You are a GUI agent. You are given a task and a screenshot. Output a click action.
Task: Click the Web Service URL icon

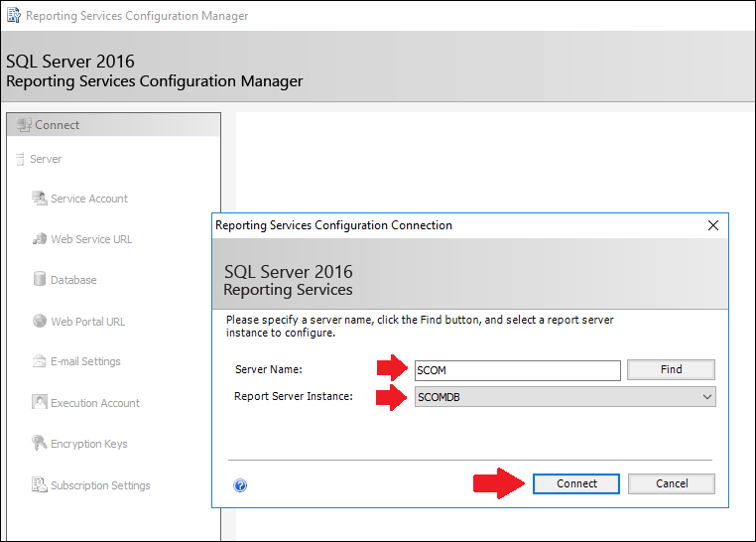[x=39, y=238]
